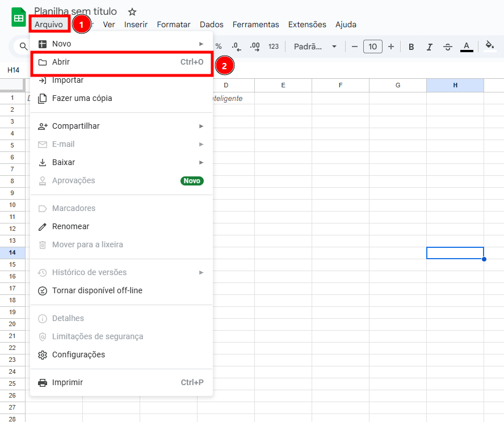Toggle italic text formatting

click(x=430, y=47)
